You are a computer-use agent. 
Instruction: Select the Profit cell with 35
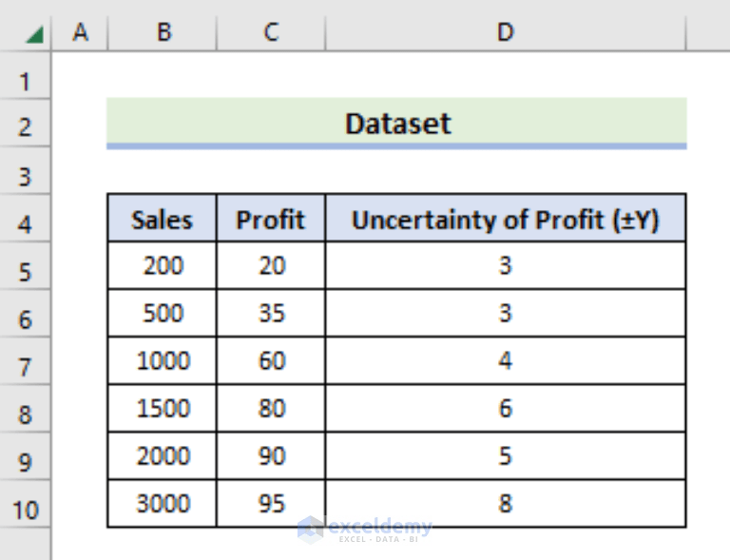pos(271,313)
